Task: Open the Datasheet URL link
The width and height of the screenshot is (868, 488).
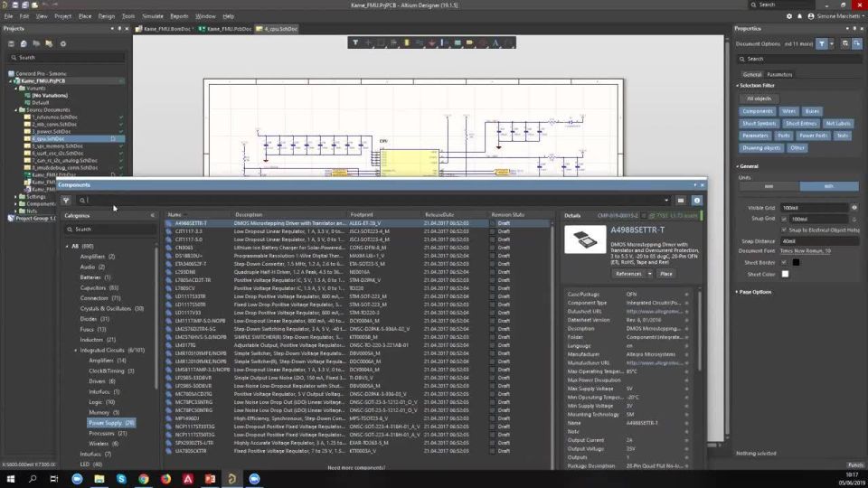Action: pyautogui.click(x=653, y=312)
